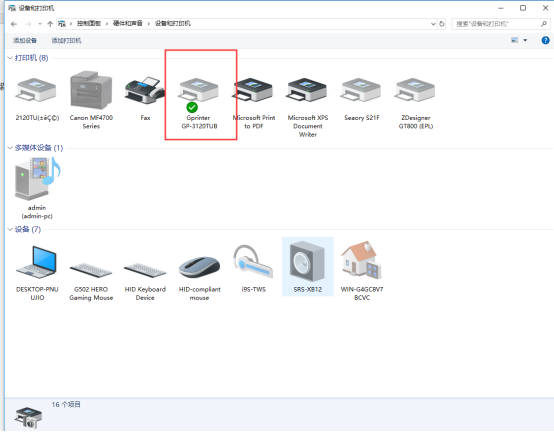
Task: Click 添加打印机 in the toolbar
Action: [66, 41]
